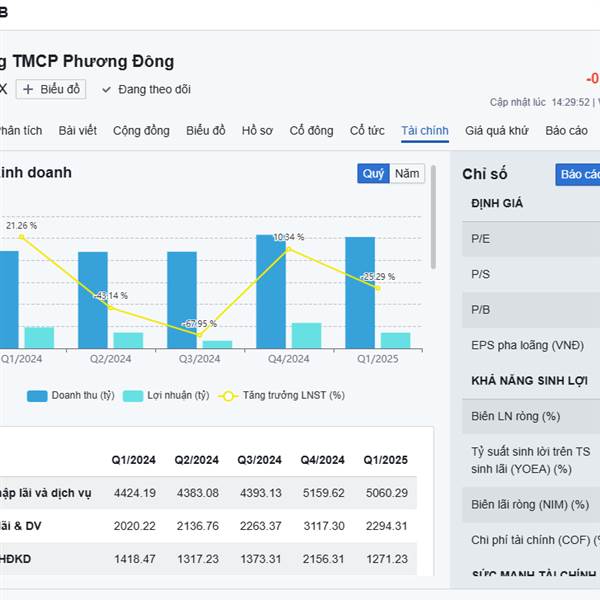Open the Cộng đồng tab

click(x=141, y=130)
